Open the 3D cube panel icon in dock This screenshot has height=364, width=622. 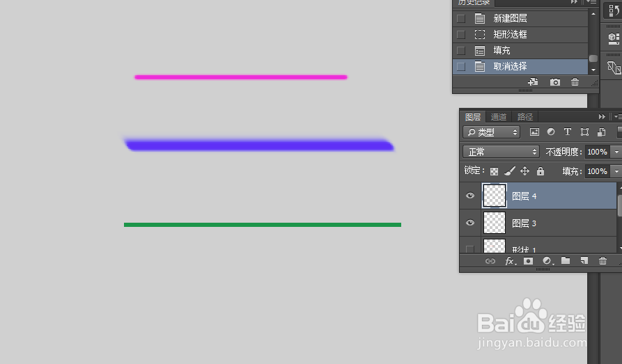614,38
